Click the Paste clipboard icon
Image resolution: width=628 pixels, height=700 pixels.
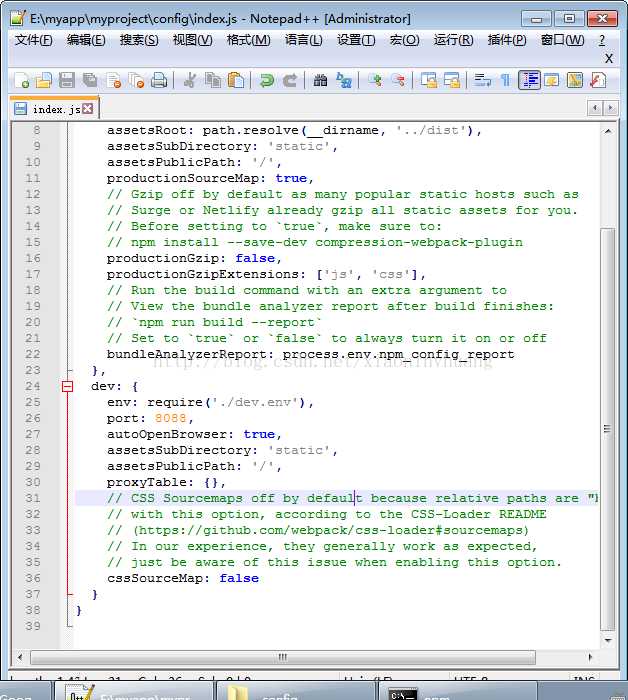click(x=236, y=80)
